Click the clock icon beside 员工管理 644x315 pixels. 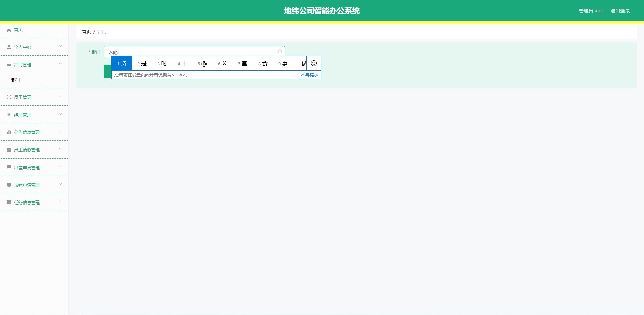click(9, 97)
